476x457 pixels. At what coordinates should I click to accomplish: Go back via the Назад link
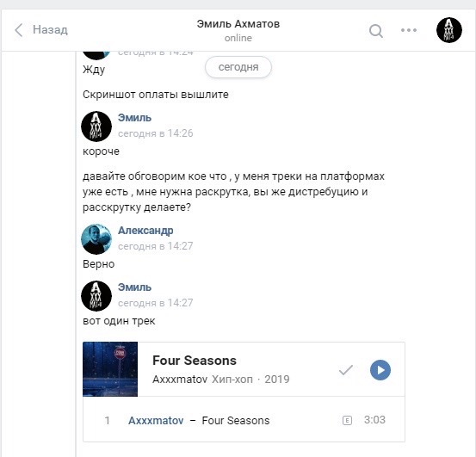coord(51,30)
